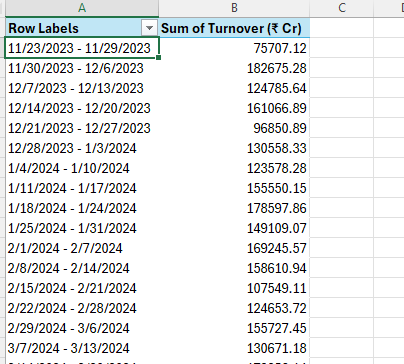
Task: Click turnover value 149109.07
Action: pos(234,228)
